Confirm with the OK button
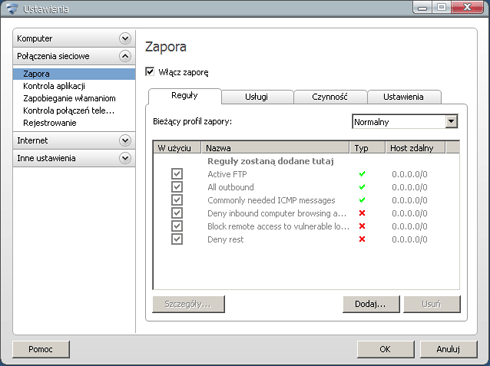The height and width of the screenshot is (366, 490). (x=386, y=349)
